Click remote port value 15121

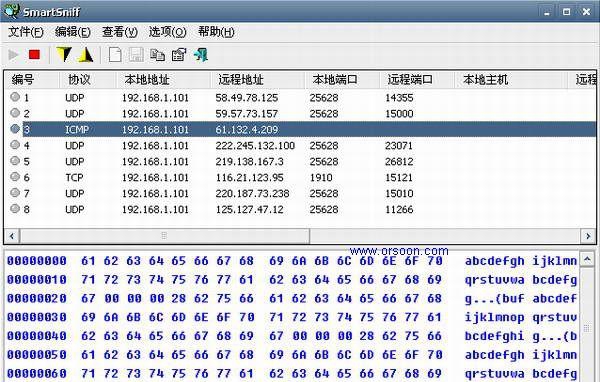tap(399, 178)
